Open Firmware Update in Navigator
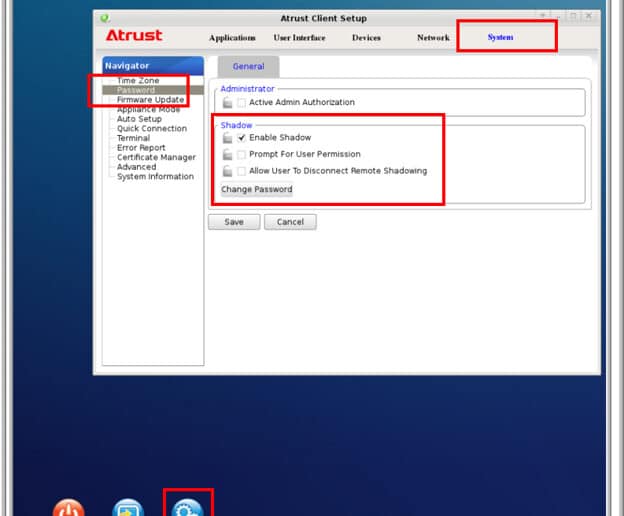 pyautogui.click(x=150, y=99)
